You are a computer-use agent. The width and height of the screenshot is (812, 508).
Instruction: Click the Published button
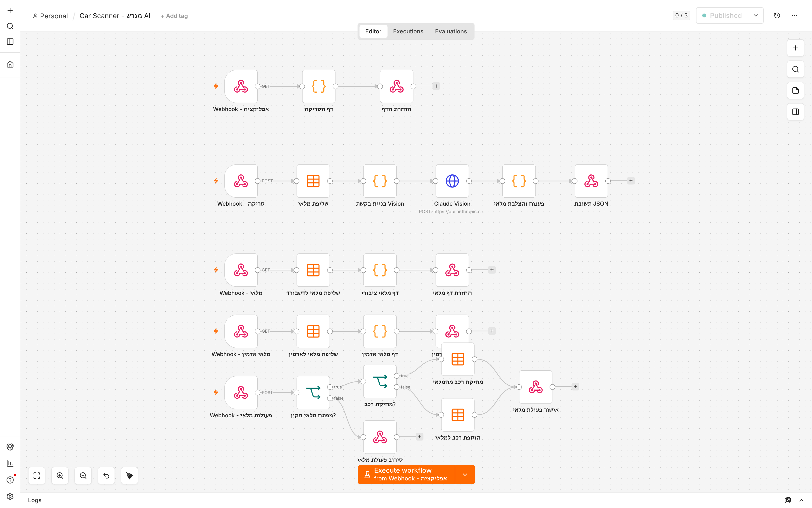722,15
